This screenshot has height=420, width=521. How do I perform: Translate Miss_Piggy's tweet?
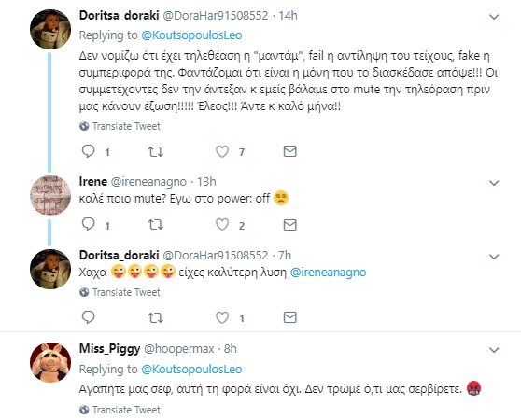point(120,410)
